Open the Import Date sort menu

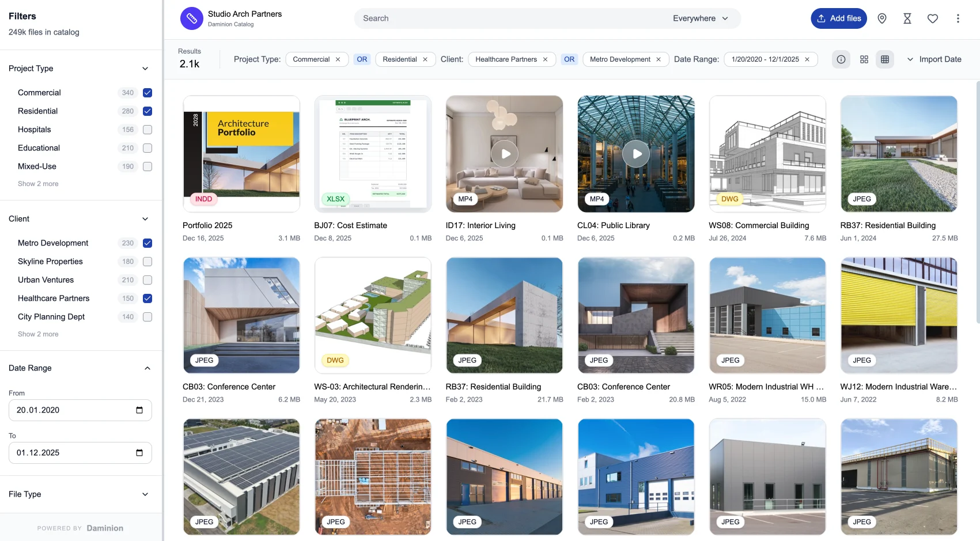933,59
